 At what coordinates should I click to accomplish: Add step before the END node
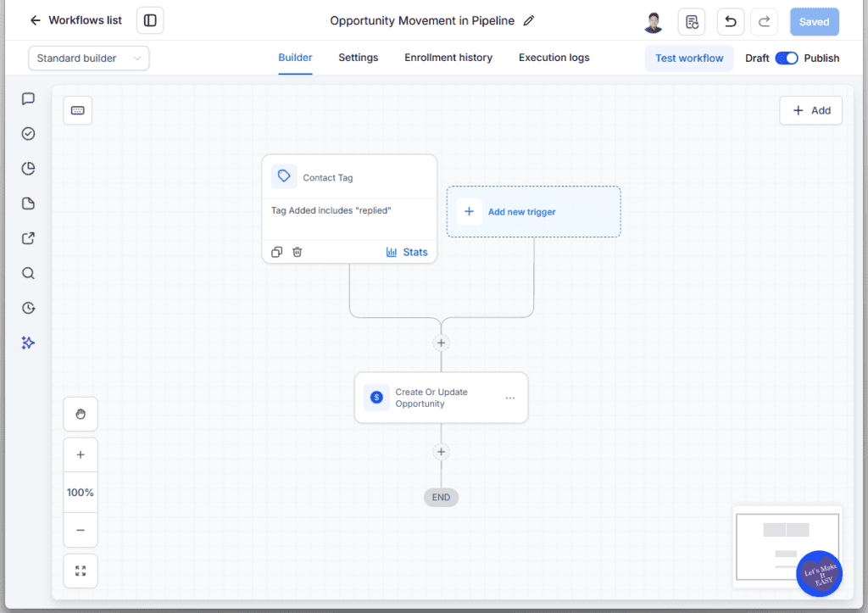pos(441,452)
